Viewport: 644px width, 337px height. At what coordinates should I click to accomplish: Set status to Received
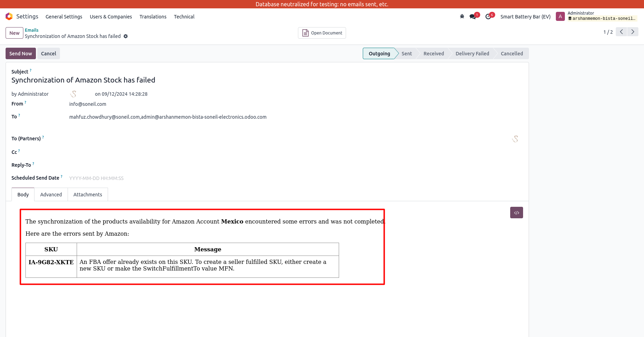pyautogui.click(x=434, y=54)
